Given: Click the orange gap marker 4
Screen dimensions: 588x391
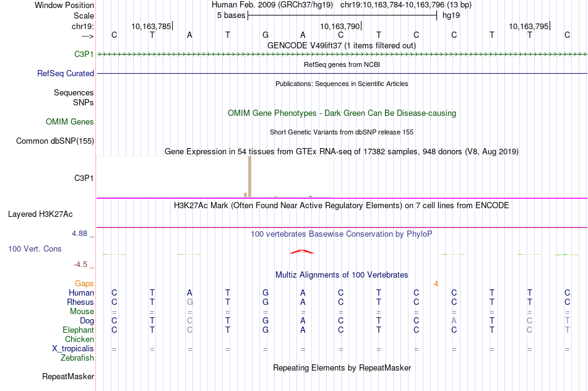Looking at the screenshot, I should (x=436, y=284).
